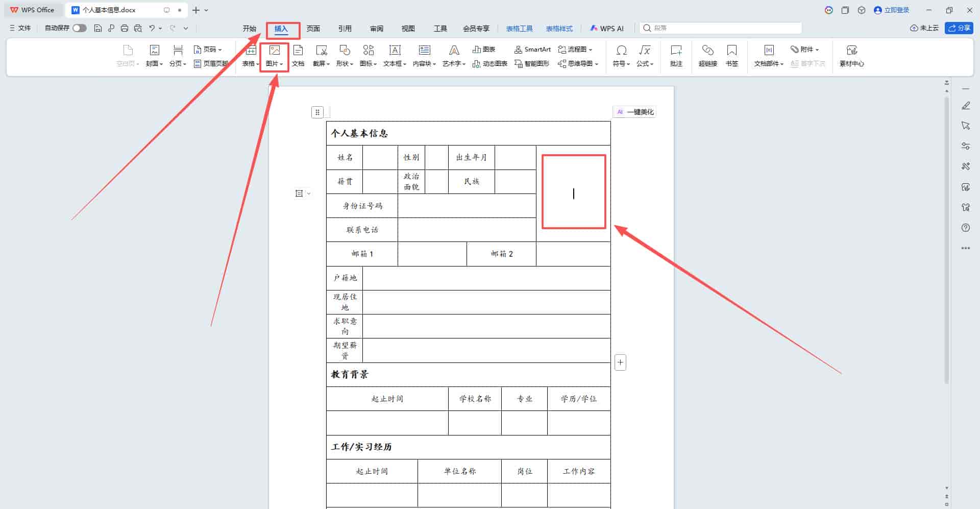Insert a 超链接 hyperlink
The height and width of the screenshot is (509, 980).
click(x=707, y=56)
